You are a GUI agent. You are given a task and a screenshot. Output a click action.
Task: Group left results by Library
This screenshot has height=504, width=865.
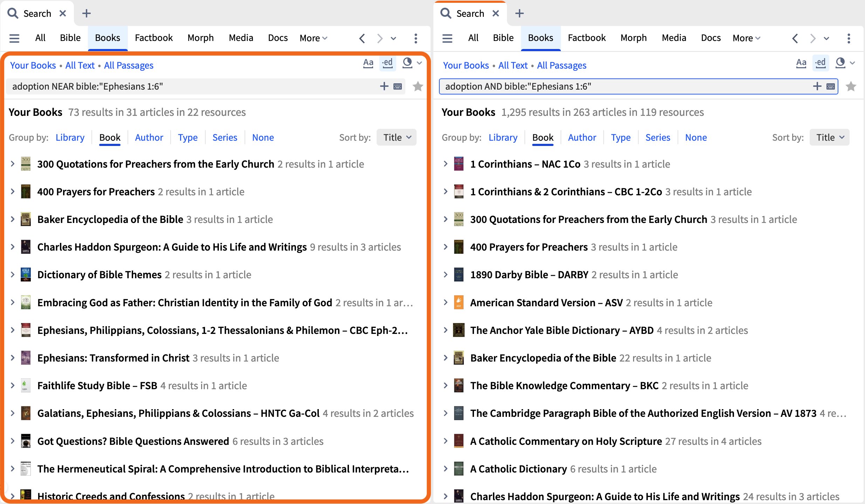pyautogui.click(x=70, y=137)
